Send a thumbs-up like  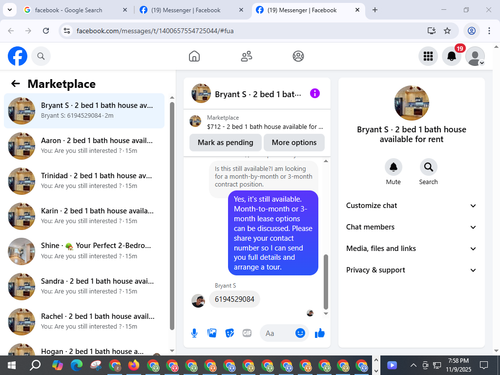(x=320, y=333)
